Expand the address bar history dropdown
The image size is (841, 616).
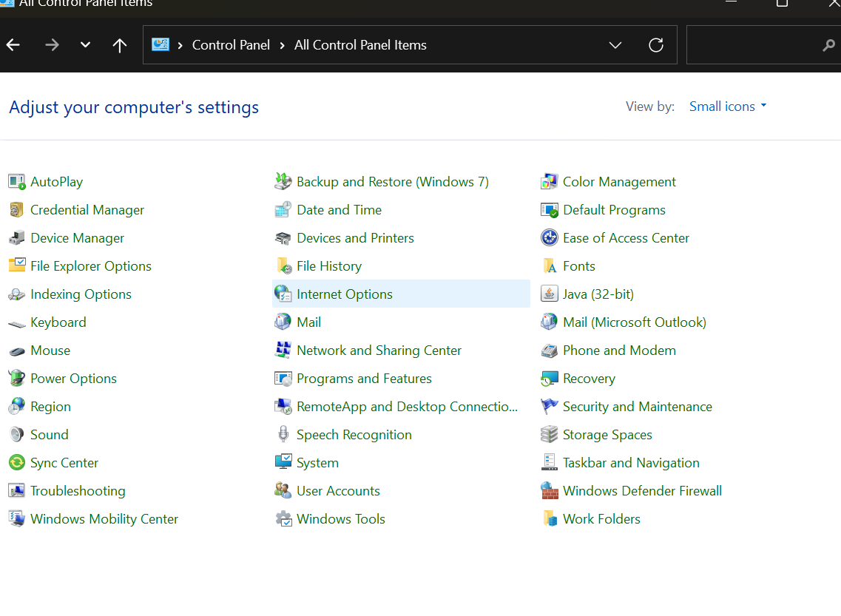615,45
